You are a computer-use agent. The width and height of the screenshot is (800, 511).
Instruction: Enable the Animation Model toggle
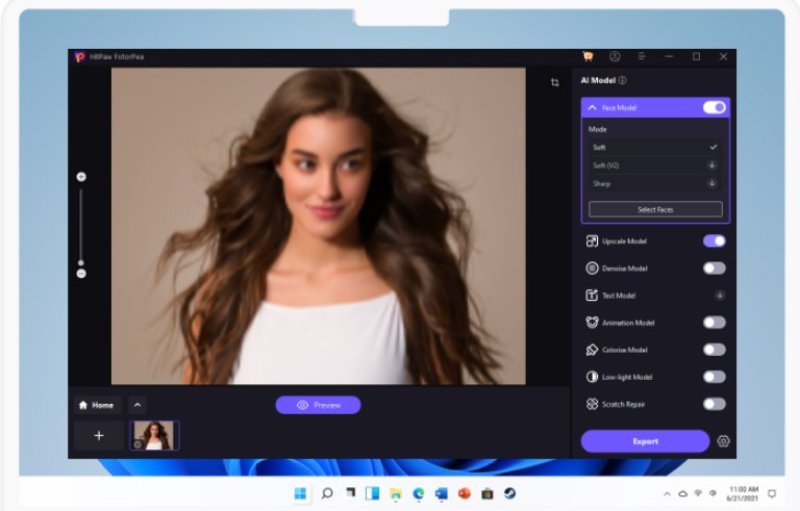tap(714, 322)
